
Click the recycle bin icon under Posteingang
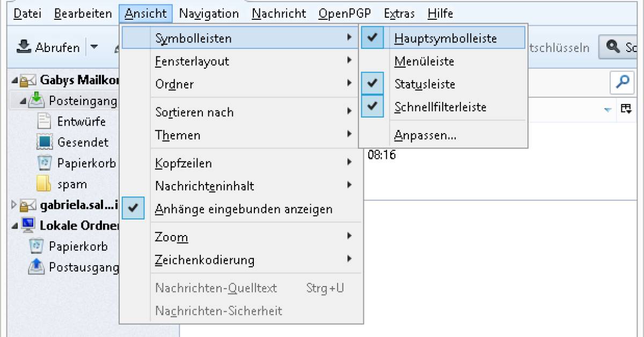(x=45, y=163)
